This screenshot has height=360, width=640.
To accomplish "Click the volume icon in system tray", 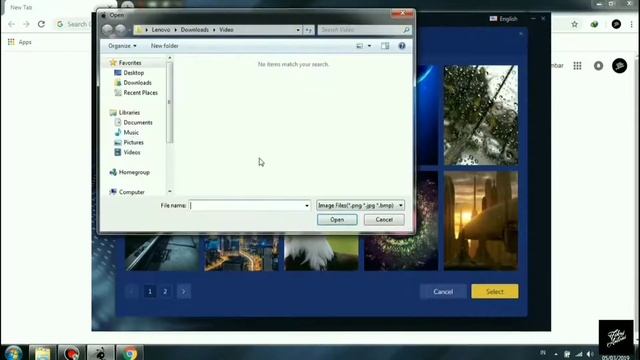I will coord(590,354).
